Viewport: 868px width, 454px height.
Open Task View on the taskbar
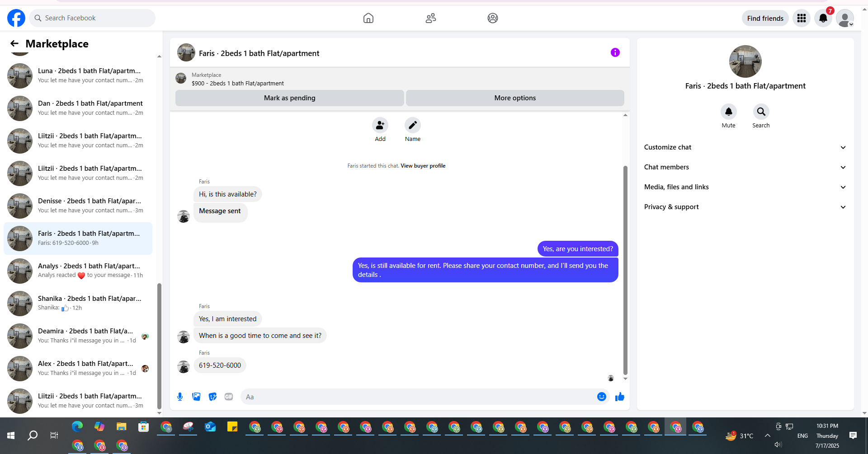[x=54, y=435]
